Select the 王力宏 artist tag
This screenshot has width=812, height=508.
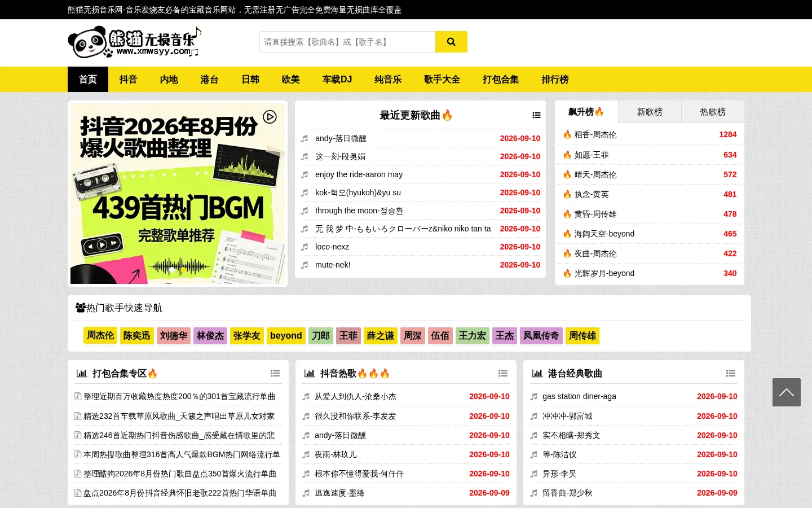pos(473,335)
